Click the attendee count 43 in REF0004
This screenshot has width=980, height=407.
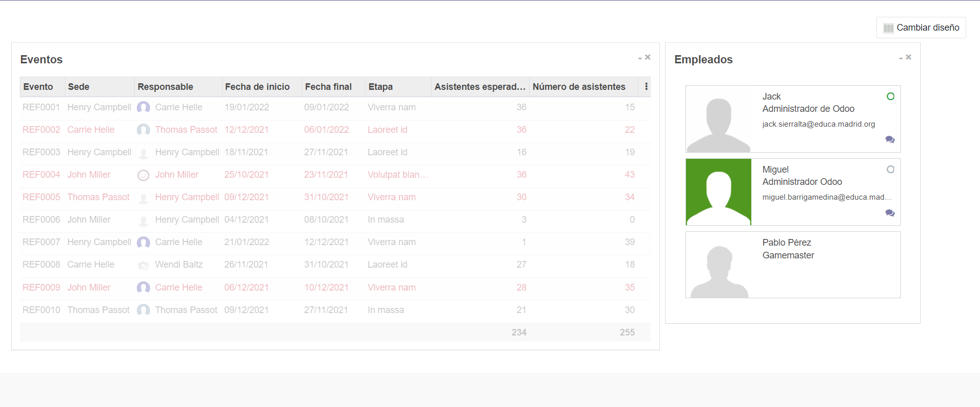tap(630, 175)
